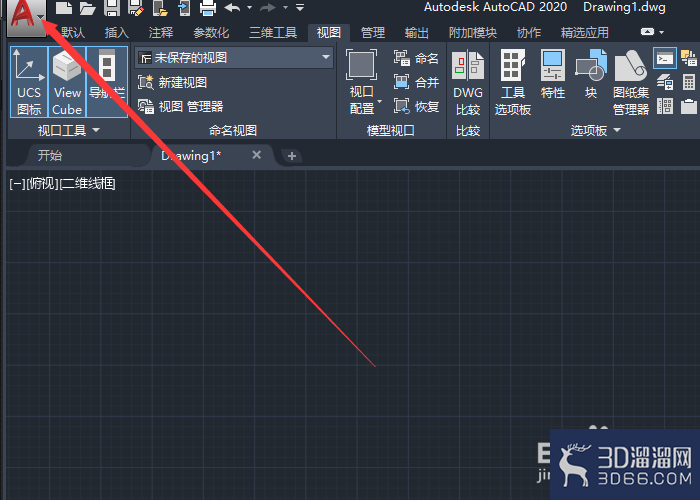Toggle the View Cube display
The height and width of the screenshot is (500, 700).
67,82
